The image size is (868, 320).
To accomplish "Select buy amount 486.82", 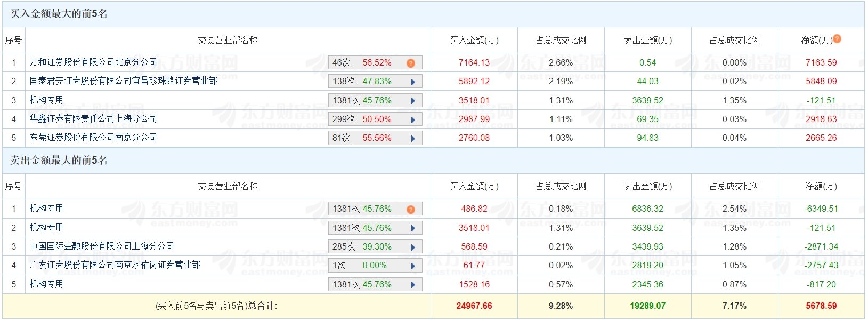I will coord(474,209).
